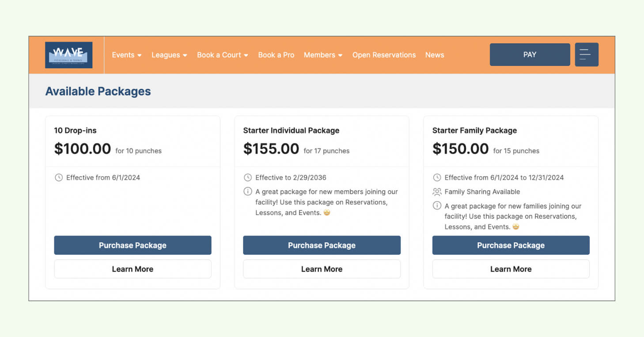
Task: Learn More about the 10 Drop-ins package
Action: click(x=133, y=269)
